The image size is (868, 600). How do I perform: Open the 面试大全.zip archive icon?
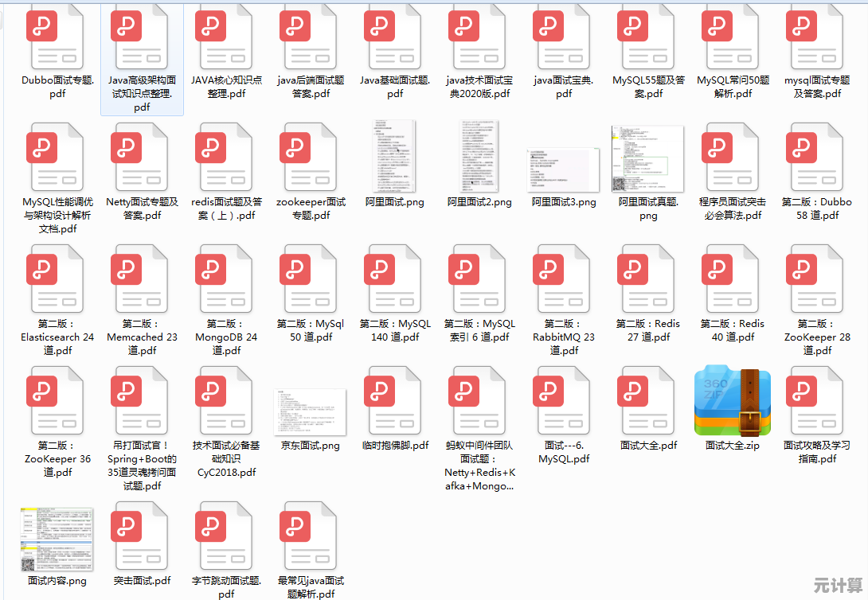(733, 402)
